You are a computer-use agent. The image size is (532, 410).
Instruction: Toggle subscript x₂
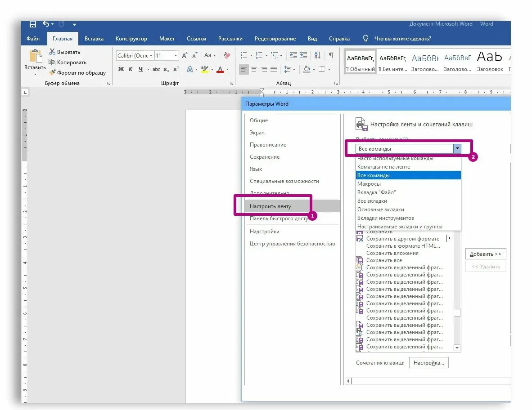pyautogui.click(x=166, y=69)
